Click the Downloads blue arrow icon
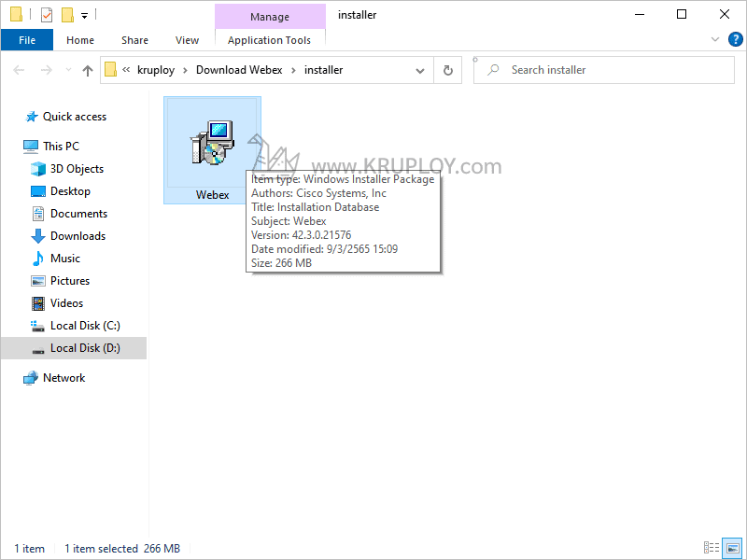The height and width of the screenshot is (560, 747). click(x=38, y=236)
